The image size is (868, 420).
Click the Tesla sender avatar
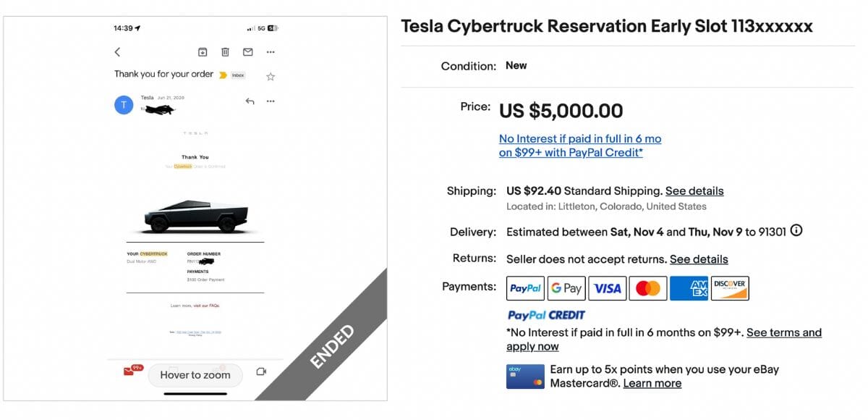click(x=124, y=105)
